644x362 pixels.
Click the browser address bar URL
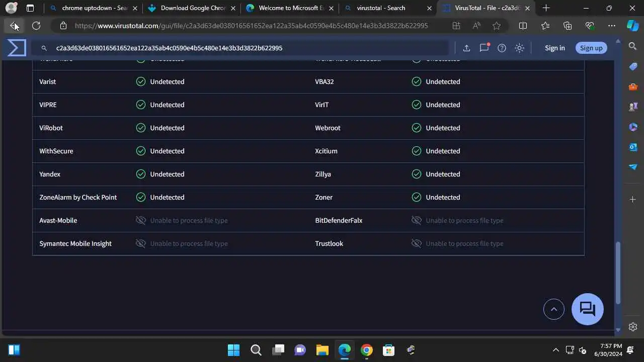(x=252, y=26)
